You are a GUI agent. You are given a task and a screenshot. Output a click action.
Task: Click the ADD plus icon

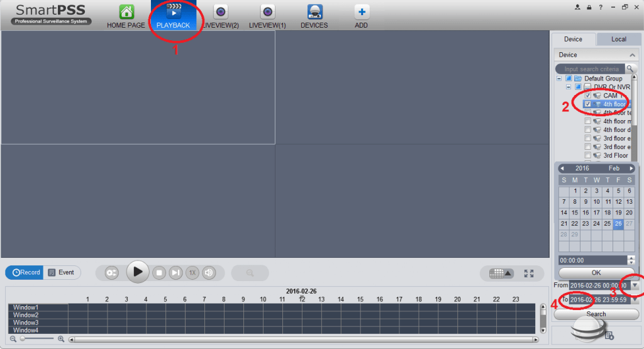[362, 13]
